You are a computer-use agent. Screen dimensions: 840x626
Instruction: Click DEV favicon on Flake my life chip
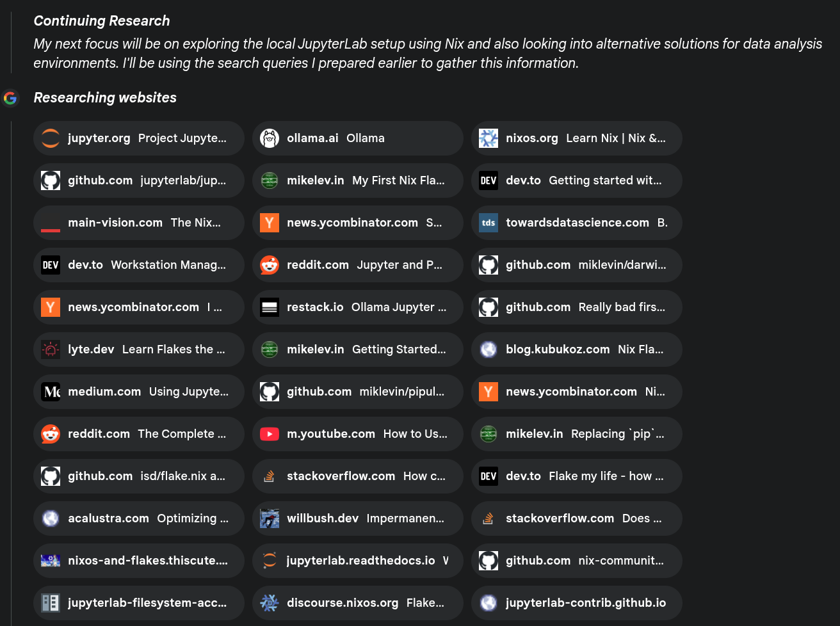pyautogui.click(x=489, y=476)
